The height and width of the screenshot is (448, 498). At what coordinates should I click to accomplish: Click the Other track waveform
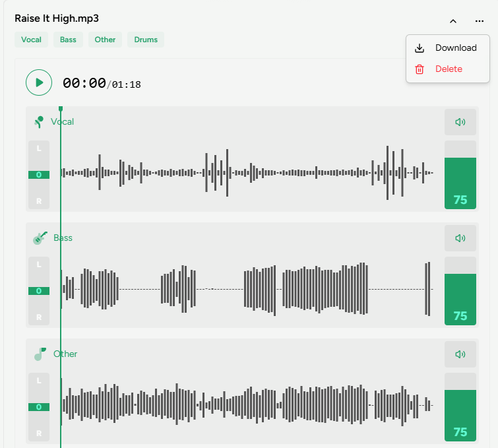[247, 404]
